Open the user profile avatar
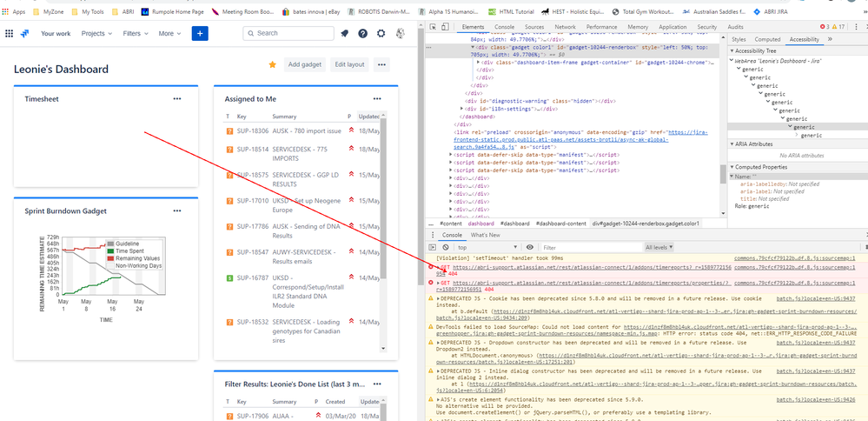 point(399,33)
